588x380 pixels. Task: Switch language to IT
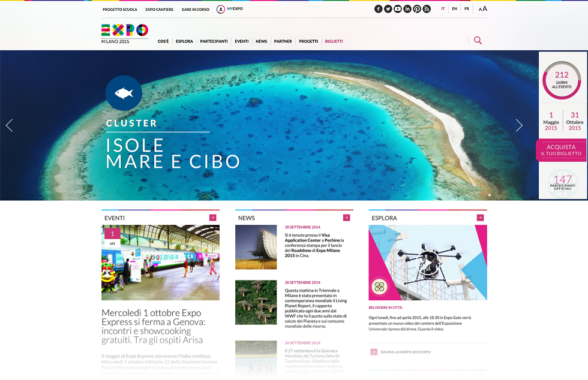[443, 8]
